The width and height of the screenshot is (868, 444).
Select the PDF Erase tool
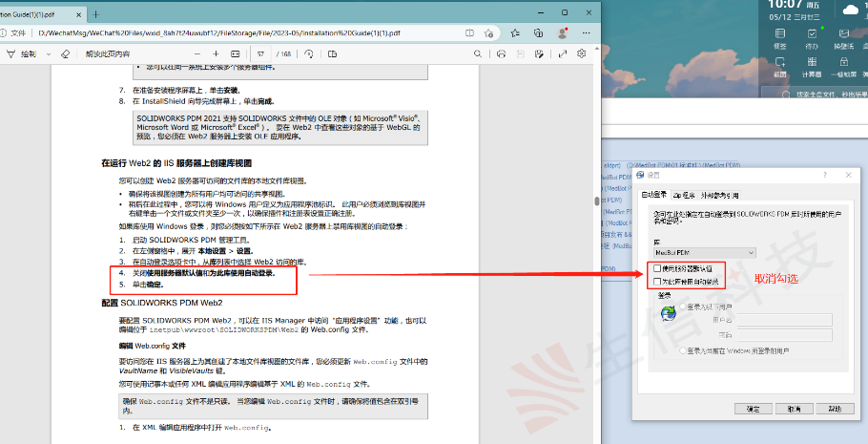tap(65, 53)
